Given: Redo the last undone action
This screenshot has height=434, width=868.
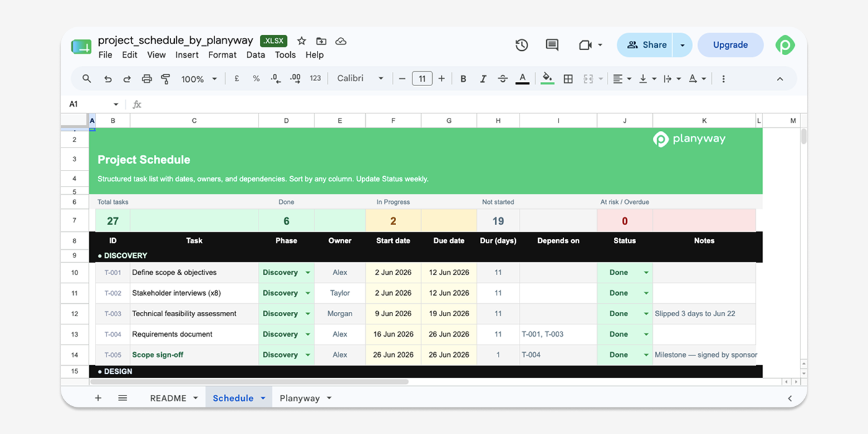Looking at the screenshot, I should pos(127,79).
